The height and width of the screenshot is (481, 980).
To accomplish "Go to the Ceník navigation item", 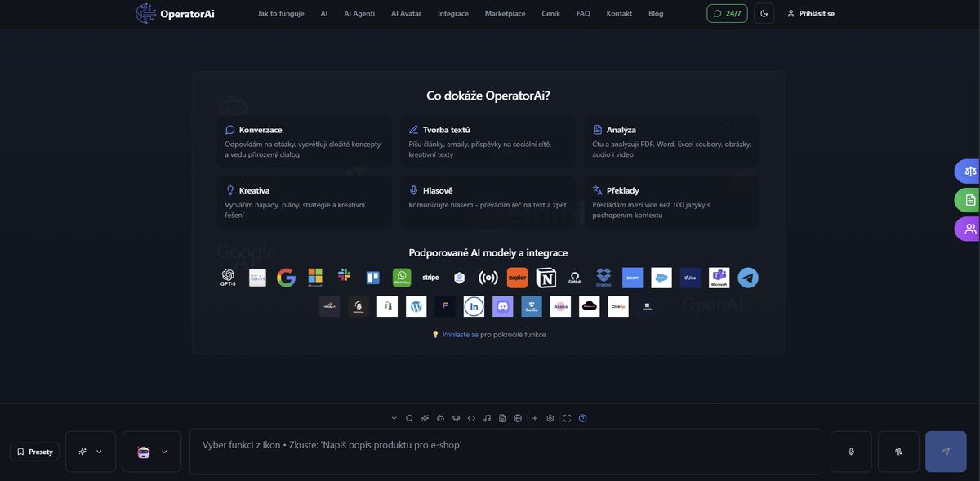I will pos(550,13).
